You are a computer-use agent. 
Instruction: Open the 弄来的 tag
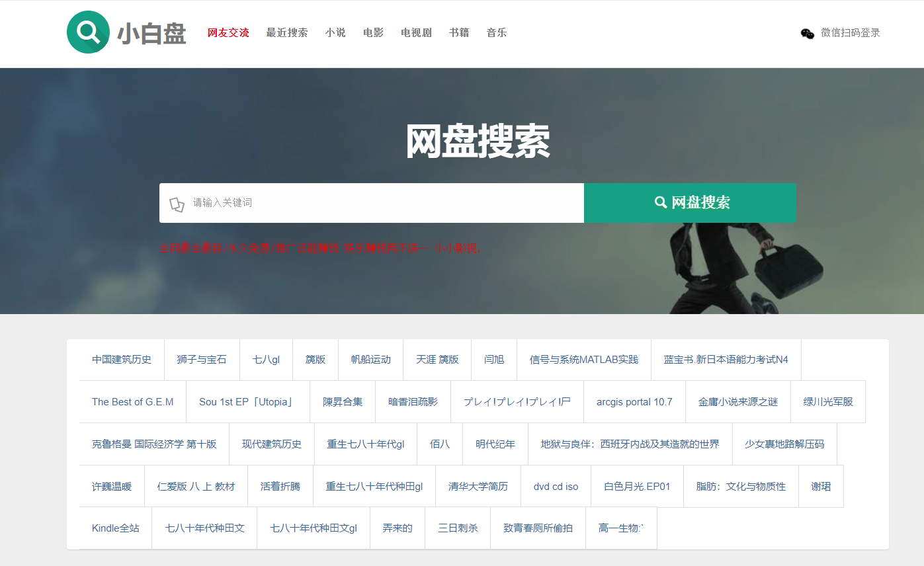point(398,528)
